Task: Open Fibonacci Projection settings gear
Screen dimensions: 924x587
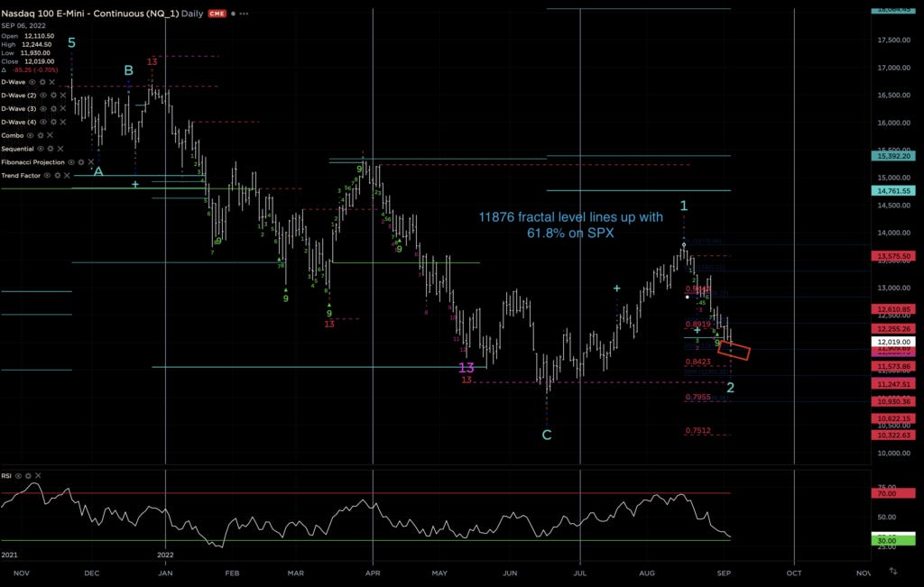Action: coord(81,162)
